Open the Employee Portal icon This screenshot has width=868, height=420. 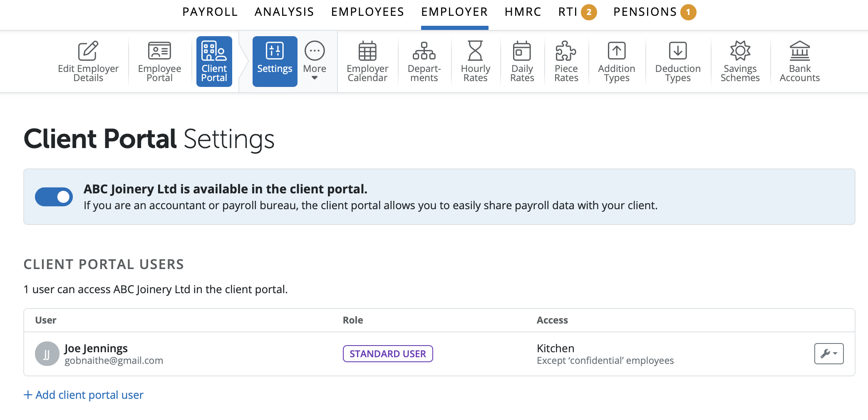click(x=159, y=52)
